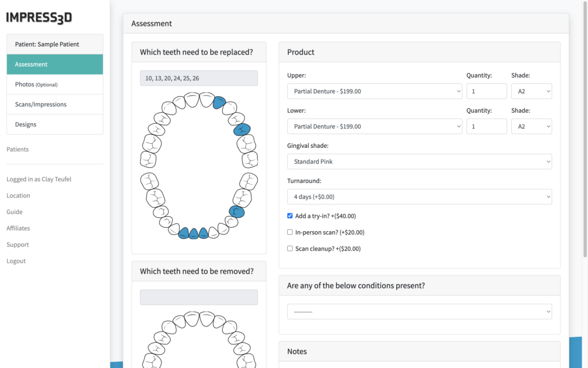The width and height of the screenshot is (588, 368).
Task: Open the Lower Shade dropdown
Action: [x=531, y=126]
